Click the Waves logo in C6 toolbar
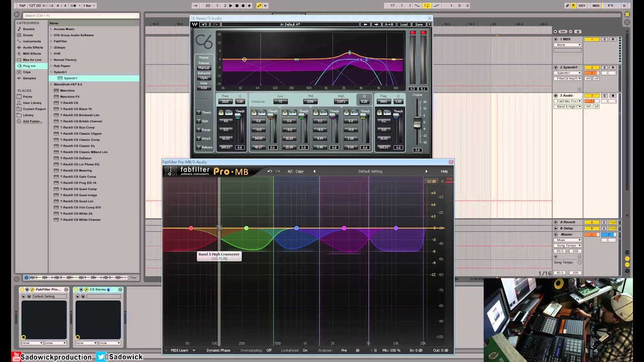The width and height of the screenshot is (644, 362). [x=195, y=24]
